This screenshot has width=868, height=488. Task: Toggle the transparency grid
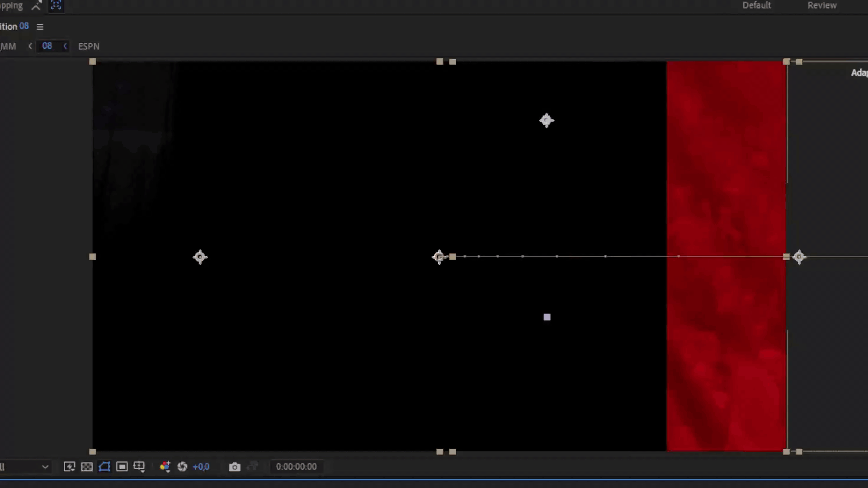pyautogui.click(x=87, y=467)
